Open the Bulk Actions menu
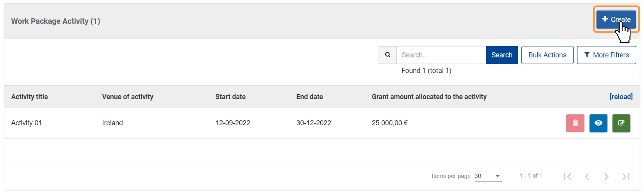This screenshot has height=192, width=644. point(547,55)
